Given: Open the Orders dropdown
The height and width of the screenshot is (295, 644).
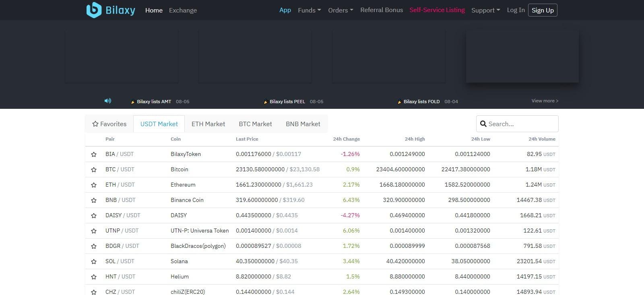Looking at the screenshot, I should (x=340, y=10).
